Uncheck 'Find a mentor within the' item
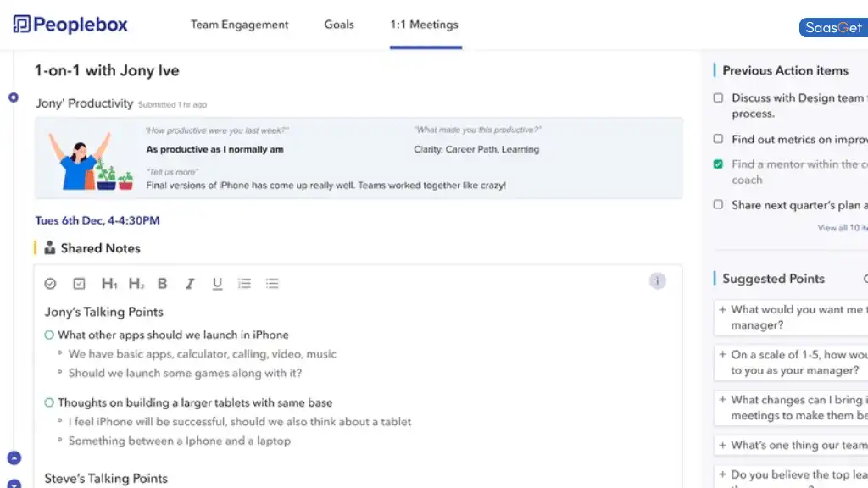Image resolution: width=868 pixels, height=488 pixels. [718, 164]
